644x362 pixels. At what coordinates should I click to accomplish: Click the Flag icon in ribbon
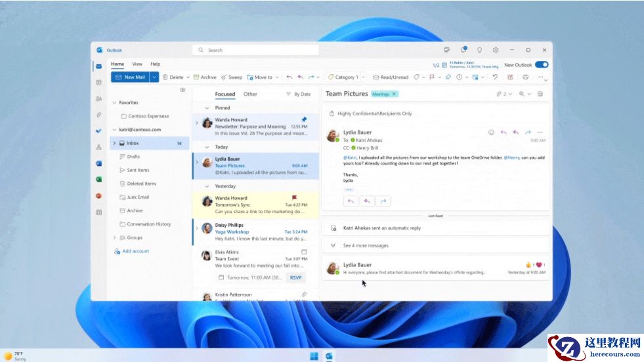pyautogui.click(x=432, y=77)
